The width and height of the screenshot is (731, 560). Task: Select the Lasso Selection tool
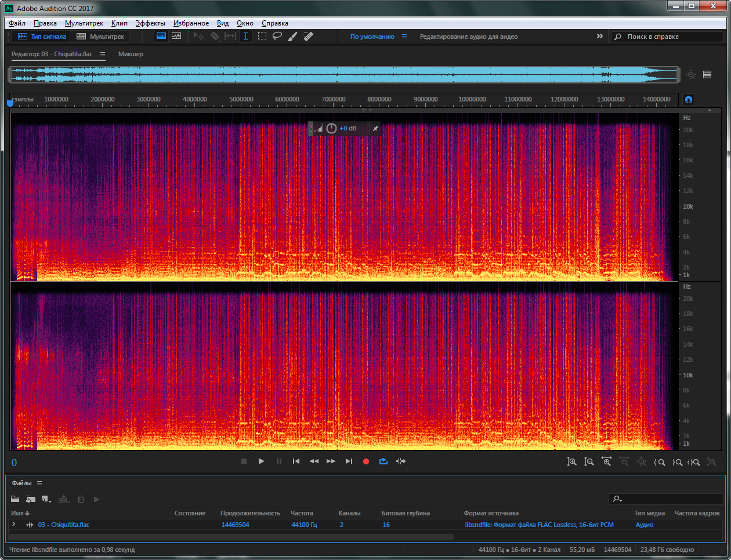click(x=277, y=36)
